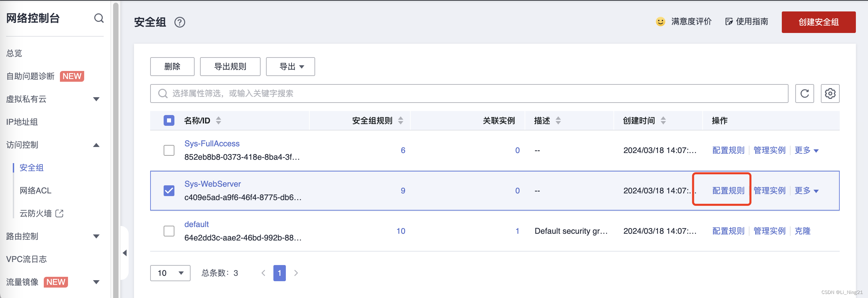The height and width of the screenshot is (298, 868).
Task: Expand 虚拟私有云 menu arrow
Action: pos(96,99)
